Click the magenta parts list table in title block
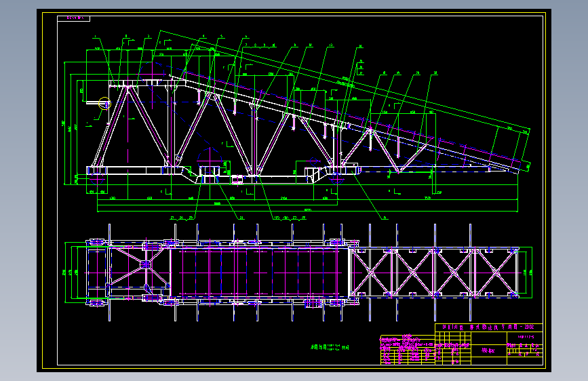588x381 pixels. 407,350
